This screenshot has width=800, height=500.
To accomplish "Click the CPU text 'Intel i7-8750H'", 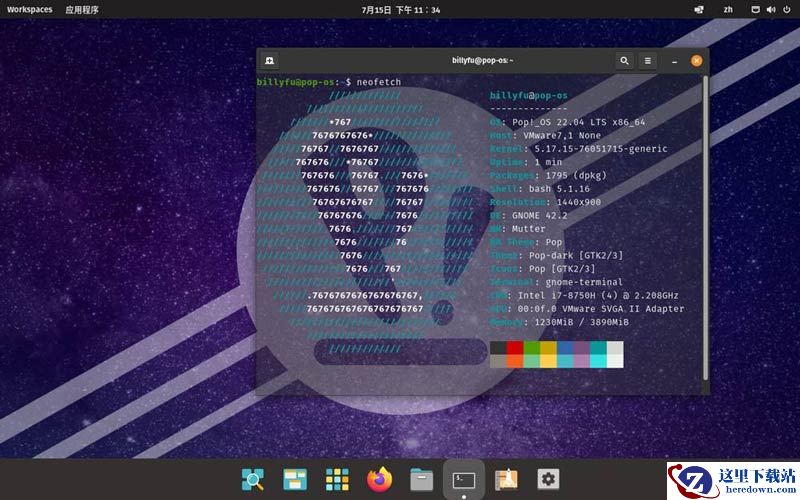I will pyautogui.click(x=556, y=295).
